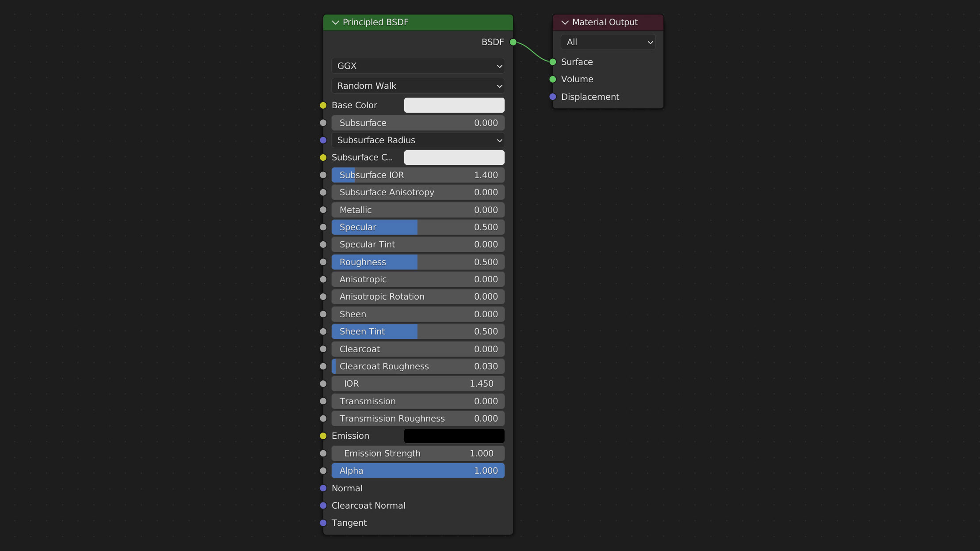Viewport: 980px width, 551px height.
Task: Click the Alpha input socket
Action: [x=323, y=471]
